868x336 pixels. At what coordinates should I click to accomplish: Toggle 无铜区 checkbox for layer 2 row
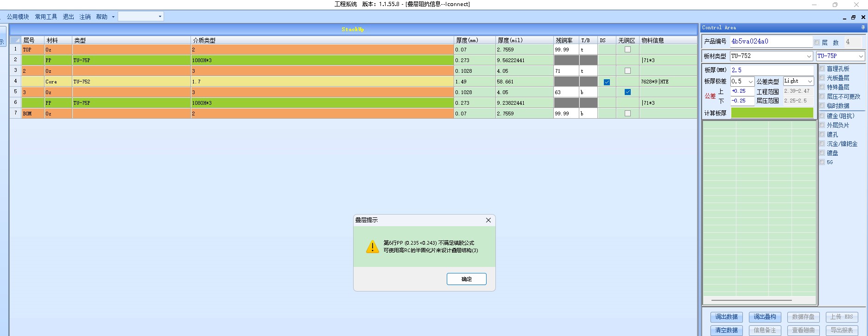tap(627, 71)
